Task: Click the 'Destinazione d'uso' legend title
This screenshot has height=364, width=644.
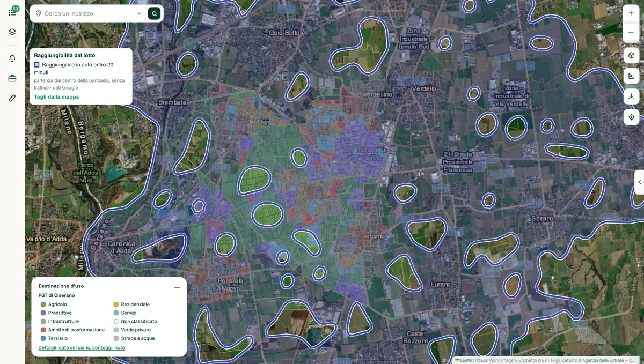Action: click(x=61, y=286)
